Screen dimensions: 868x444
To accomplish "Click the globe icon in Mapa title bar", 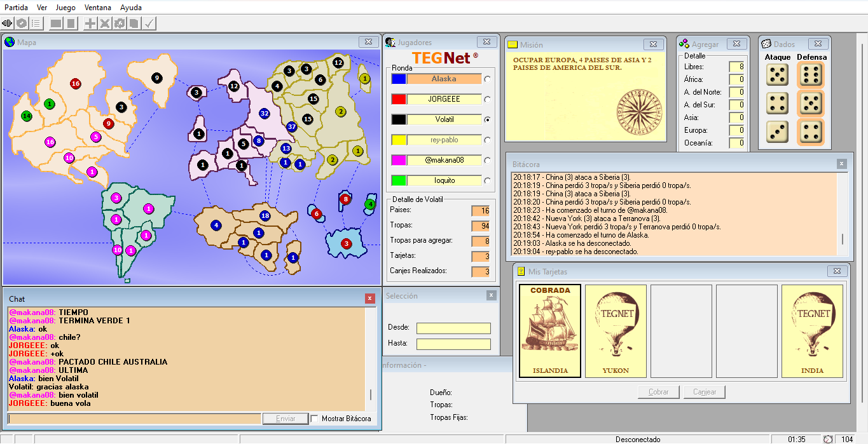I will point(10,42).
